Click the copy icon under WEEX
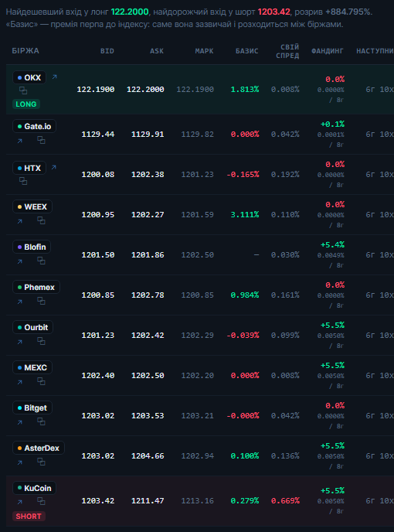Viewport: 394px width, 532px height. click(x=41, y=220)
